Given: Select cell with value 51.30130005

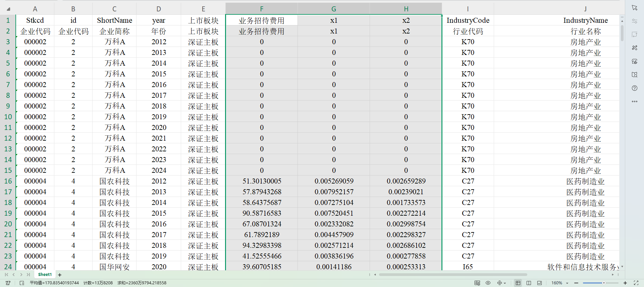Looking at the screenshot, I should pyautogui.click(x=262, y=181).
